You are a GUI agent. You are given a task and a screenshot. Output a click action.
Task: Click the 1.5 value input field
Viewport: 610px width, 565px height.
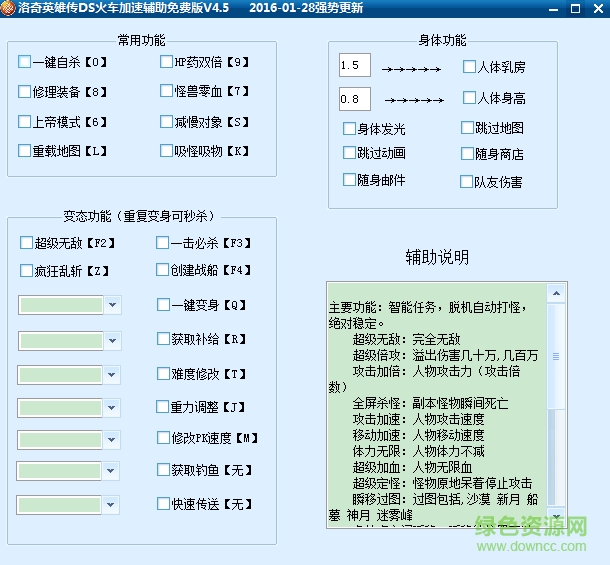354,65
